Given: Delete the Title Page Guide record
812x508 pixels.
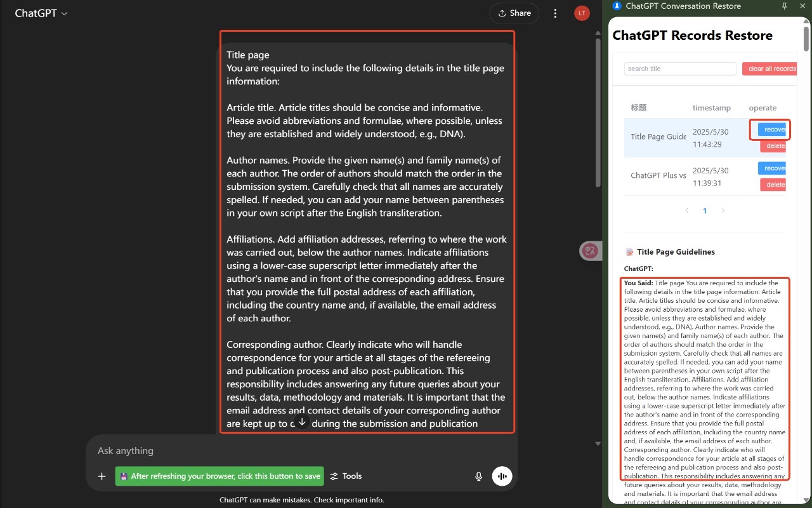Looking at the screenshot, I should click(773, 146).
